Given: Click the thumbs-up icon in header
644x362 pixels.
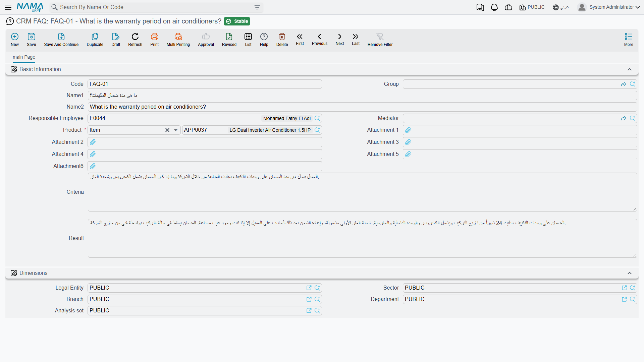Looking at the screenshot, I should click(x=508, y=7).
